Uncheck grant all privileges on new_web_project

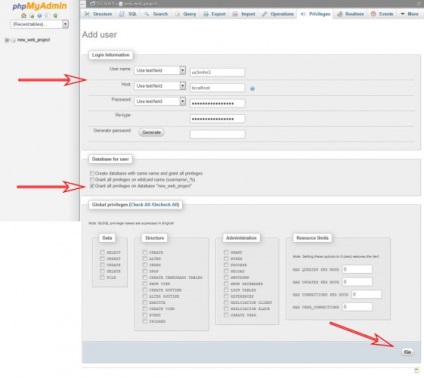point(92,186)
